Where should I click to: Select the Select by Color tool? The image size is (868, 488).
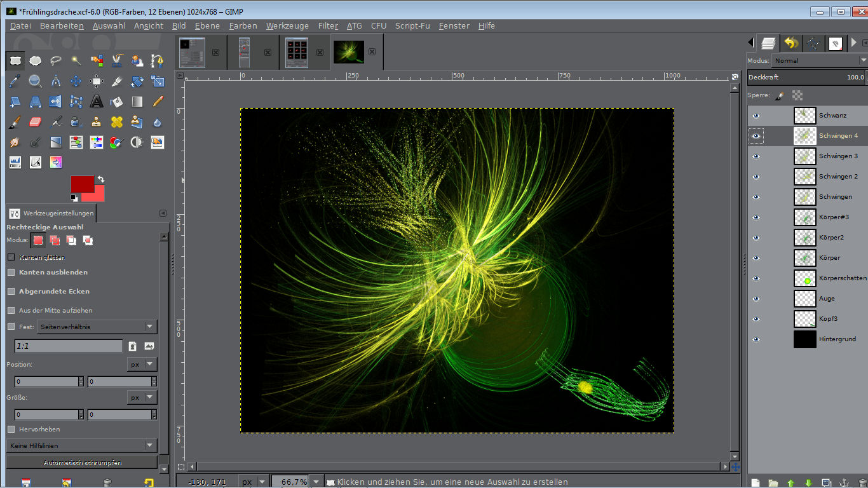pos(97,61)
